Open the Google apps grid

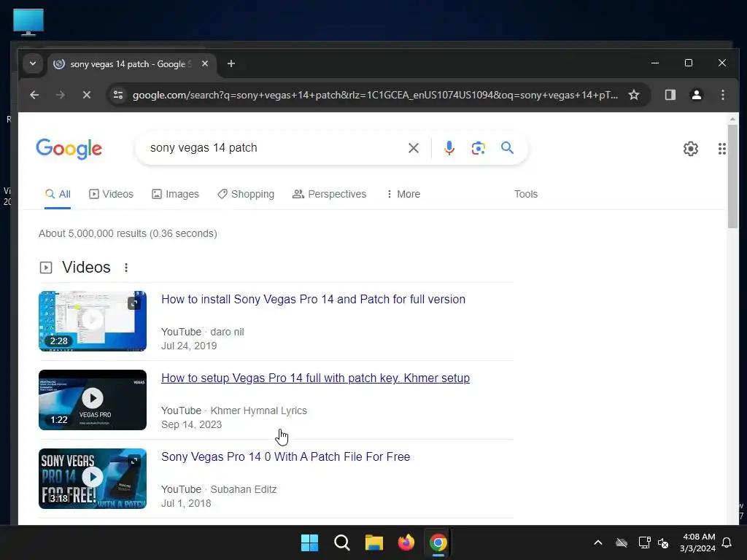click(721, 149)
